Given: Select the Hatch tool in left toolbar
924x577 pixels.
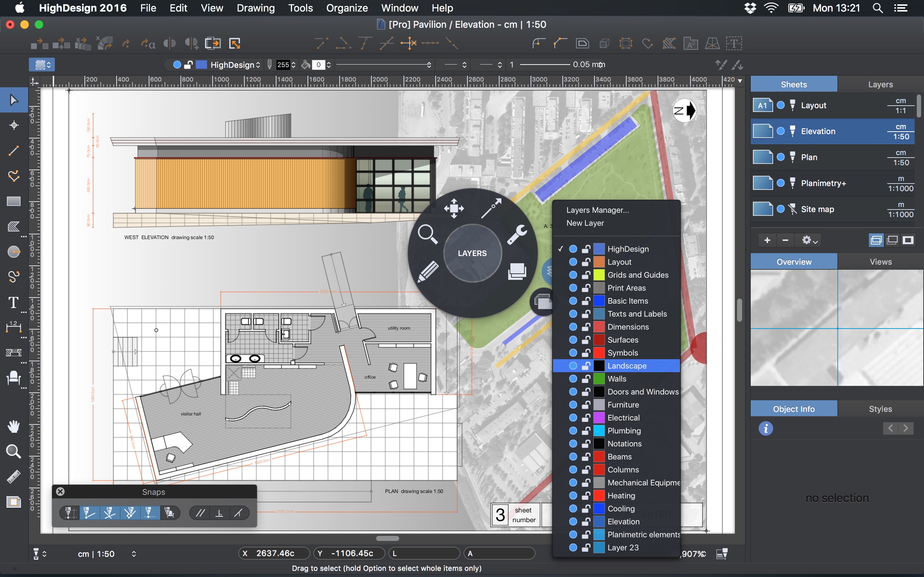Looking at the screenshot, I should pyautogui.click(x=14, y=227).
